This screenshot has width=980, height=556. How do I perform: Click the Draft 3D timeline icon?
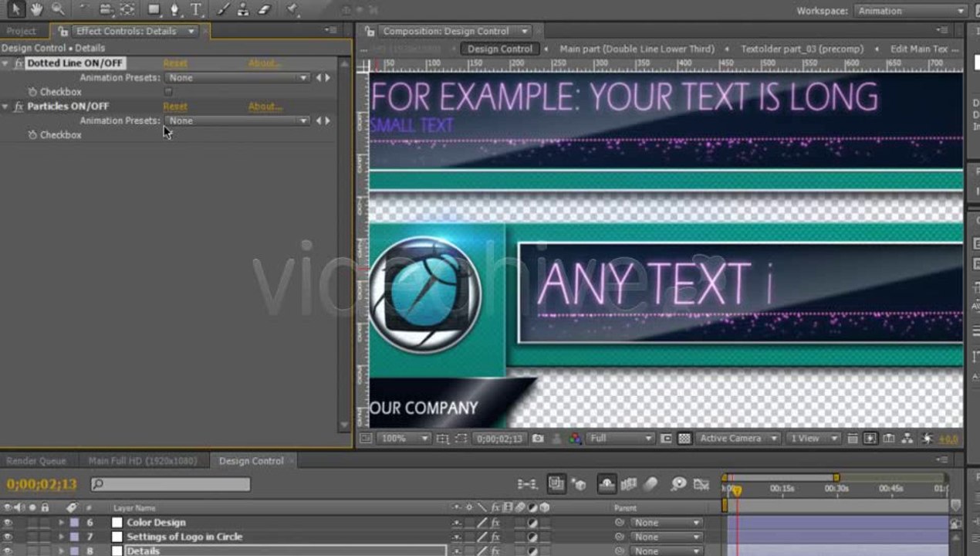pyautogui.click(x=580, y=484)
